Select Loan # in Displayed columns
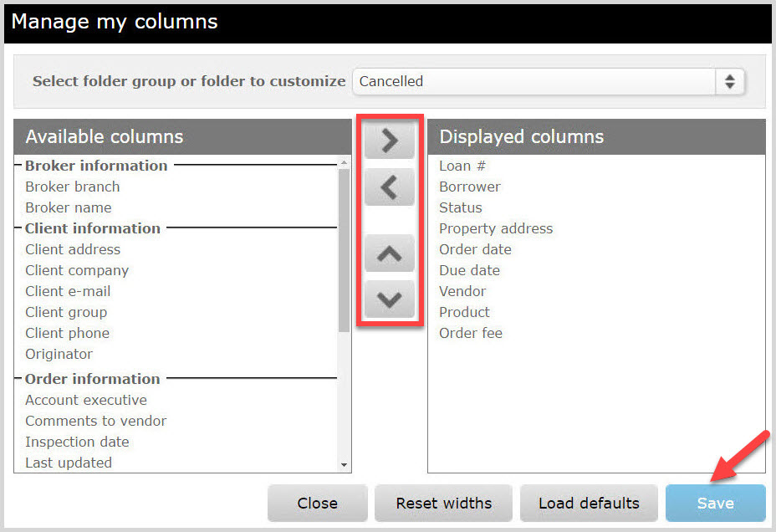 point(462,166)
